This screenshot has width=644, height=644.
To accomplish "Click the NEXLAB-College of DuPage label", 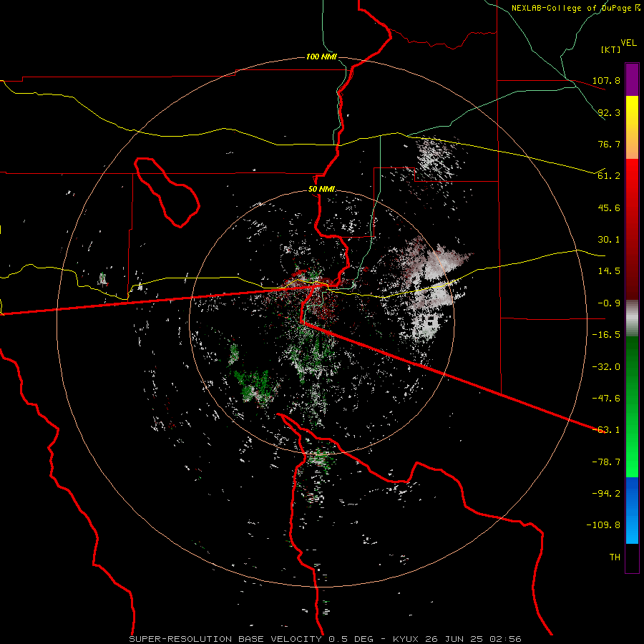I will point(572,8).
